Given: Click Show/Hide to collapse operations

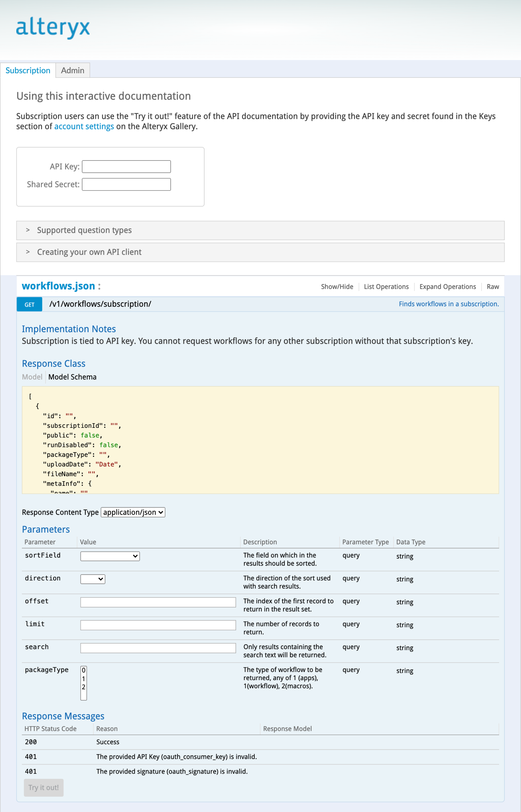Looking at the screenshot, I should (x=337, y=287).
